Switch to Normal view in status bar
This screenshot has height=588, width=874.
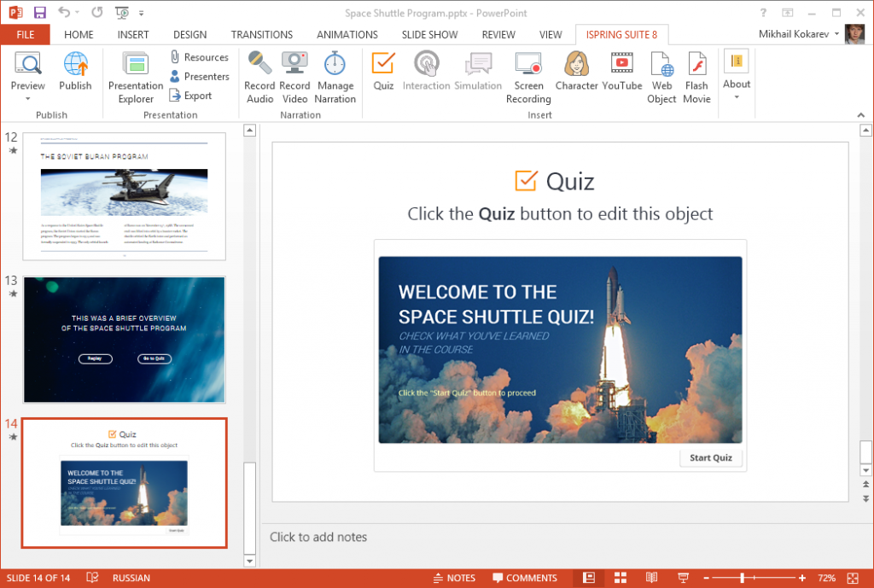coord(589,578)
